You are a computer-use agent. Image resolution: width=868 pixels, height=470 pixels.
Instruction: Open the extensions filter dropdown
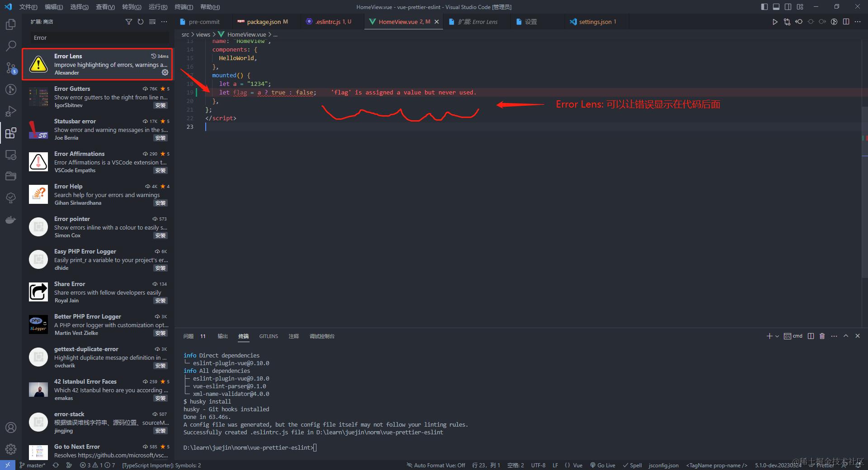129,22
